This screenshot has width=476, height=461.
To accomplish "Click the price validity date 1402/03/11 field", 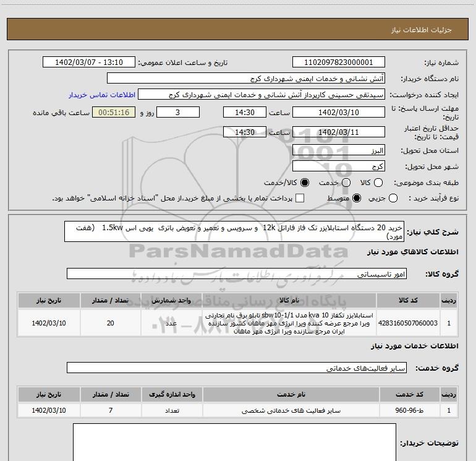I will 339,132.
